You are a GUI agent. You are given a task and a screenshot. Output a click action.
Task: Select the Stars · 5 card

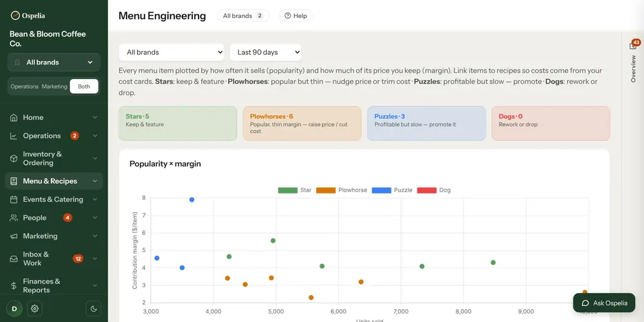tap(178, 123)
